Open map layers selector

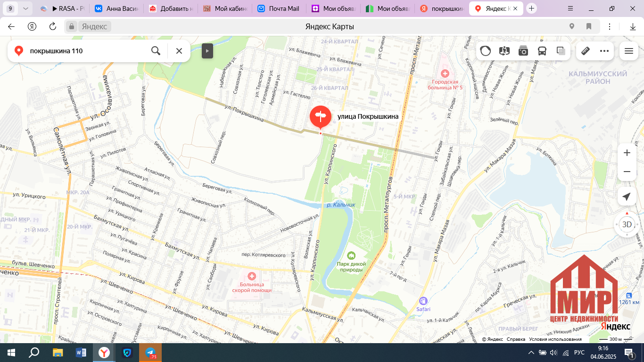click(561, 51)
